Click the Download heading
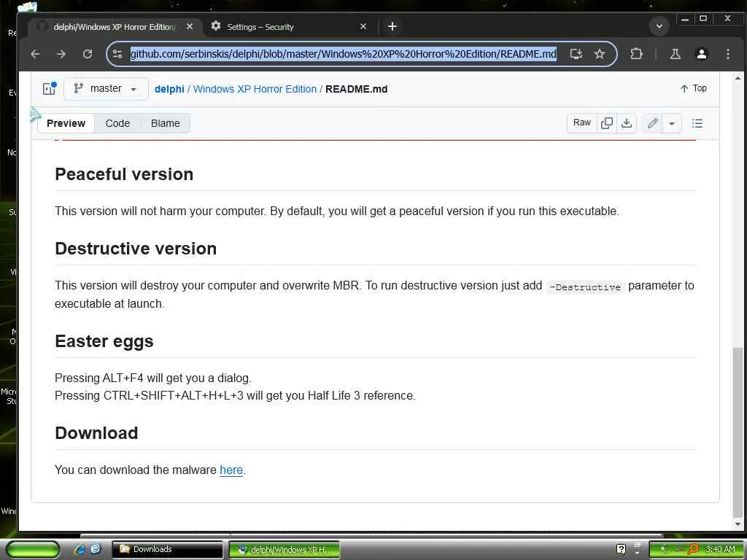747x560 pixels. click(x=96, y=433)
